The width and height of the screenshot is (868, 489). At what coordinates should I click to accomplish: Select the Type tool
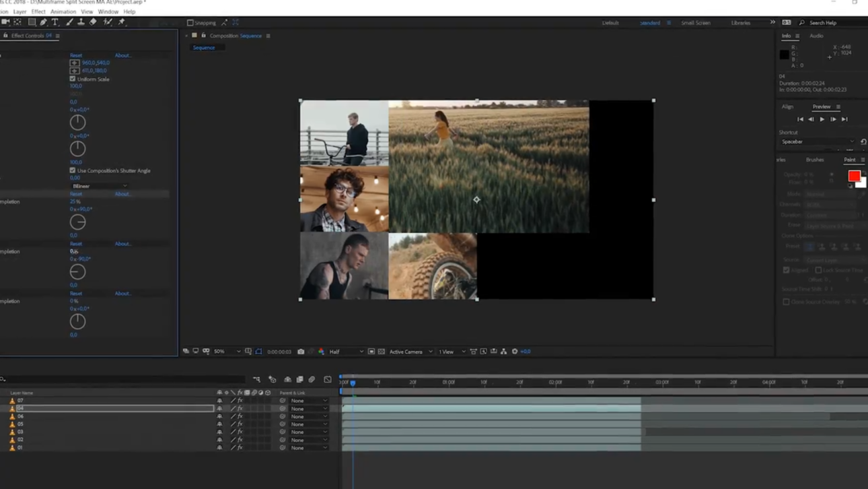(55, 22)
